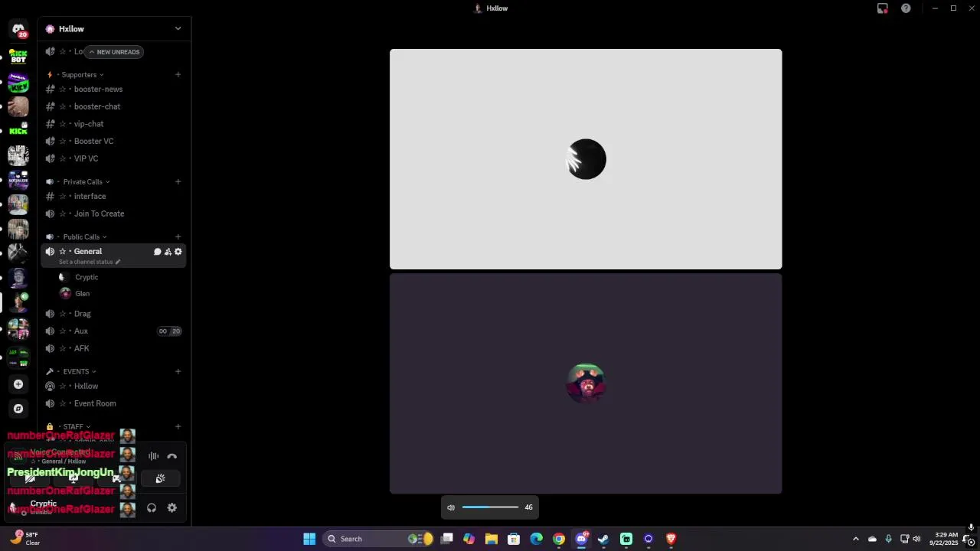Open chat for General voice channel
This screenshot has width=980, height=551.
click(x=158, y=252)
